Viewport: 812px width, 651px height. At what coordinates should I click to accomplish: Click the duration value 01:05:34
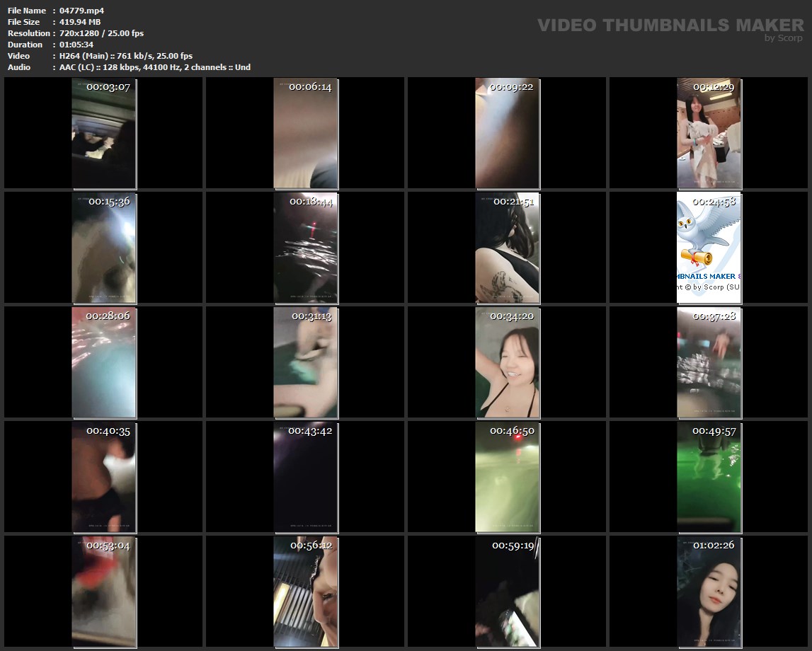click(x=78, y=45)
